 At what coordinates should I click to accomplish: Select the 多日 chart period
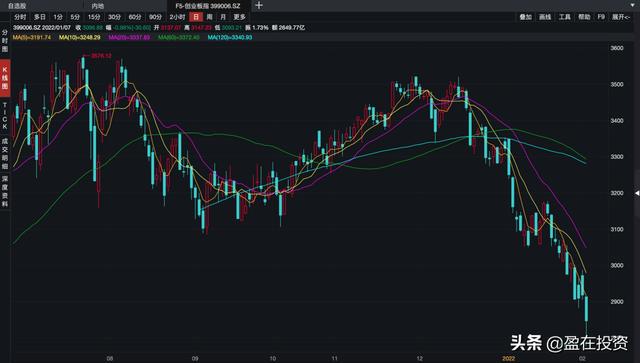pyautogui.click(x=40, y=17)
